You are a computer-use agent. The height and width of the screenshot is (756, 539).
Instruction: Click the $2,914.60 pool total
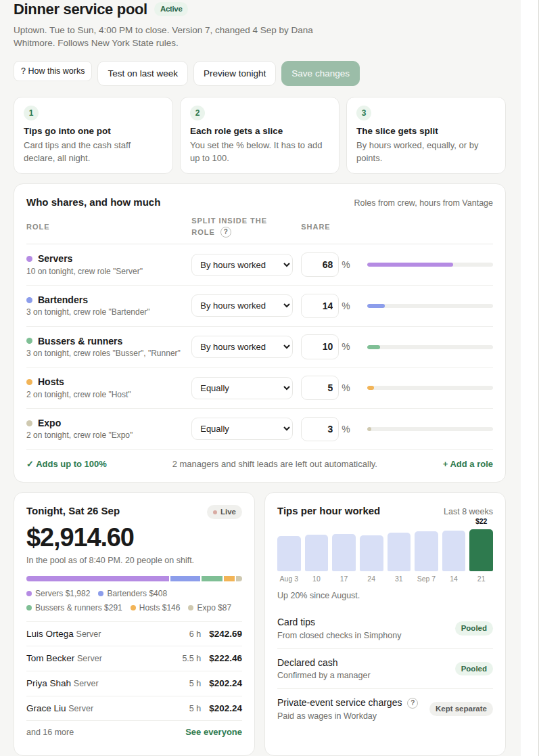(x=80, y=537)
